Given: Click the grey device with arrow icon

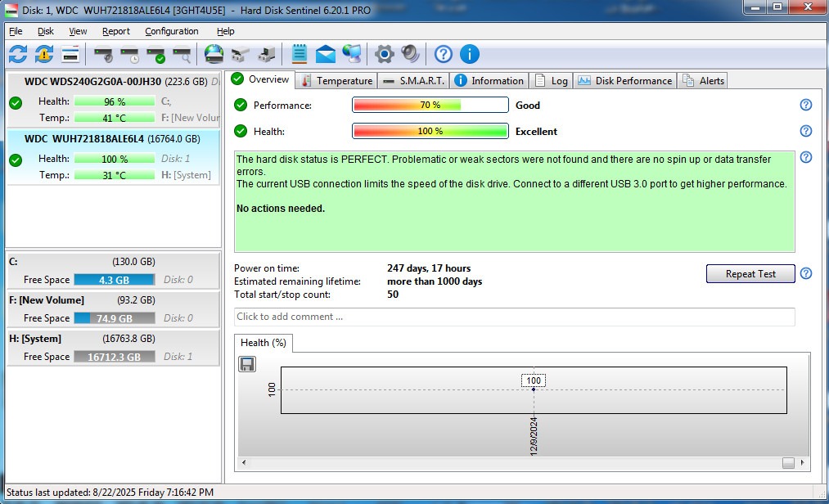Looking at the screenshot, I should 267,55.
